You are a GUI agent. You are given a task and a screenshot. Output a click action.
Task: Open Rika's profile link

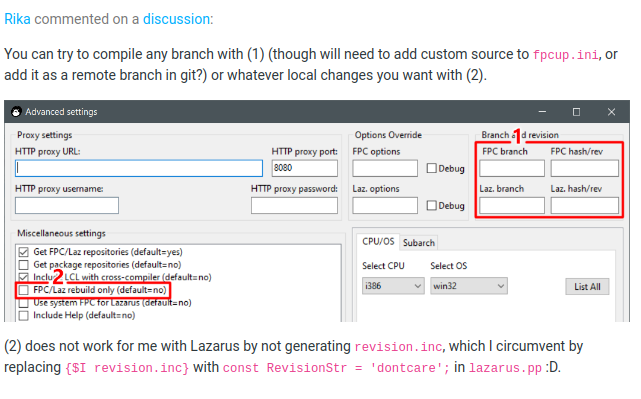[17, 19]
